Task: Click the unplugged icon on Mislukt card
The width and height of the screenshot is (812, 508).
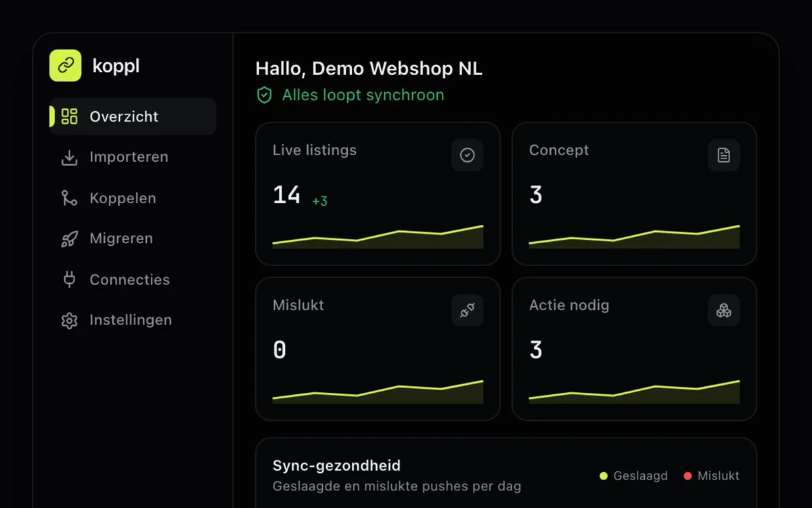Action: (x=468, y=310)
